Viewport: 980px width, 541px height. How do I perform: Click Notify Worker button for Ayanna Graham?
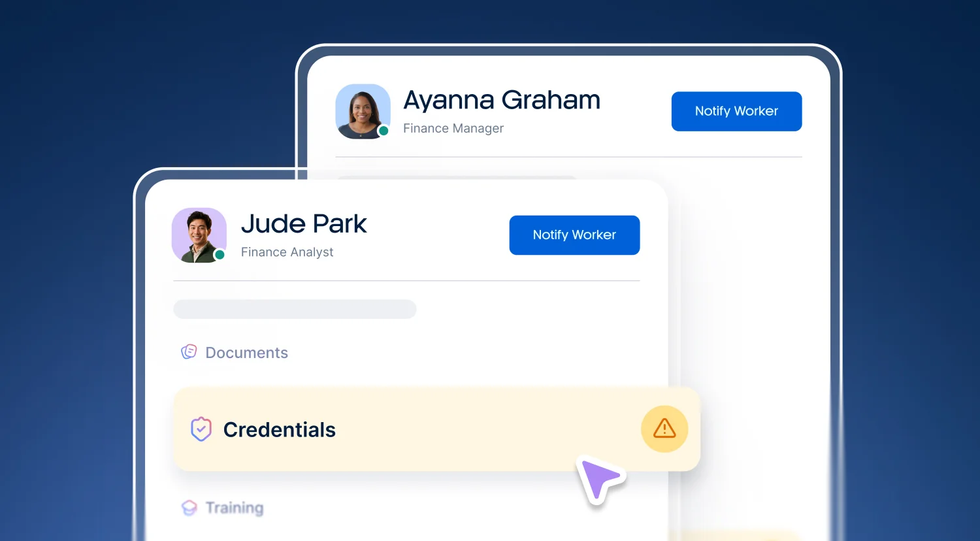[x=736, y=111]
